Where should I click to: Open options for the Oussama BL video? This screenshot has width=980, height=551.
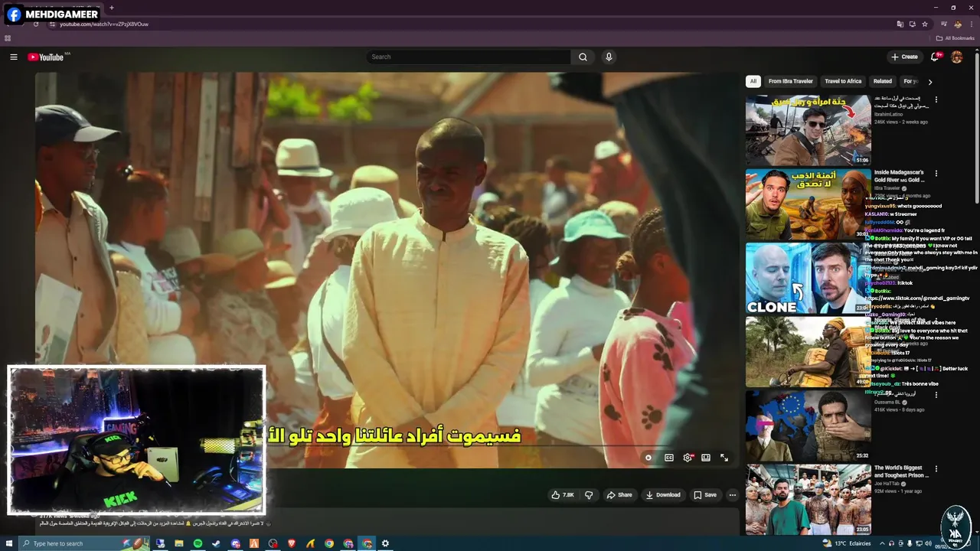point(936,395)
